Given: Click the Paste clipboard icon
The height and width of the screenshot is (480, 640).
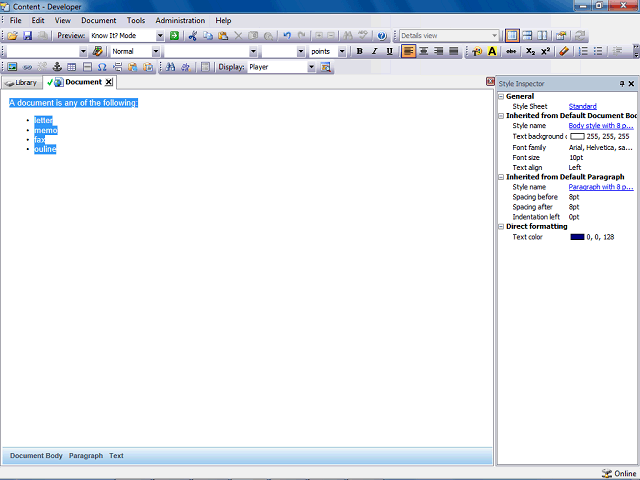Looking at the screenshot, I should tap(223, 36).
